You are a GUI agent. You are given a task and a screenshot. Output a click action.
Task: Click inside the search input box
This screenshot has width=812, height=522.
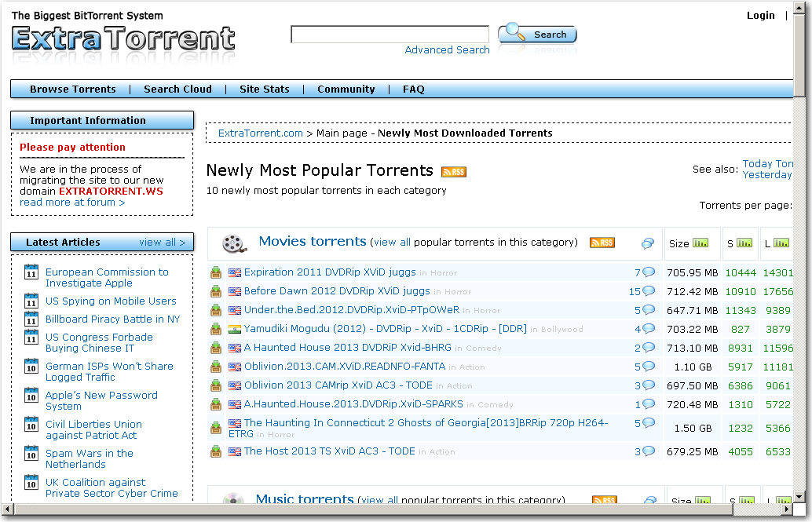[390, 34]
